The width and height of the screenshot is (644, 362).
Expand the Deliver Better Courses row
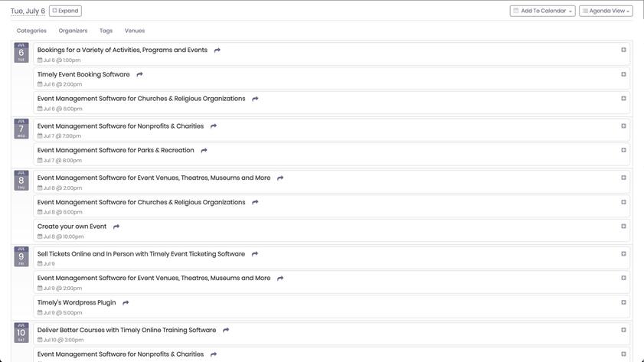pyautogui.click(x=623, y=330)
